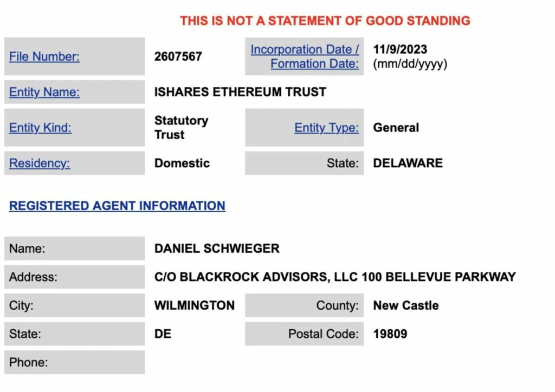Select entity name ISHARES ETHEREUM TRUST
Screen dimensions: 555x392
[239, 92]
